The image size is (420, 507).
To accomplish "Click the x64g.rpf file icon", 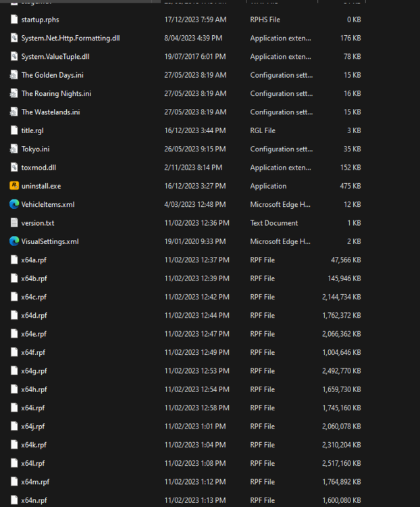I will pos(14,370).
